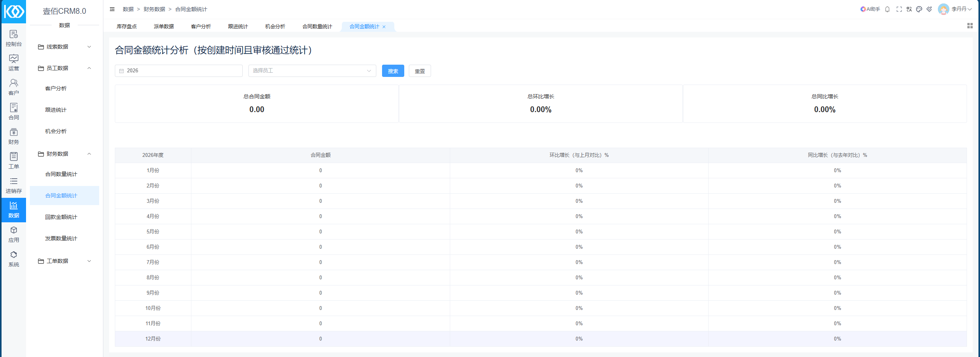The width and height of the screenshot is (980, 357).
Task: Click the CRM logo in the corner
Action: tap(14, 11)
